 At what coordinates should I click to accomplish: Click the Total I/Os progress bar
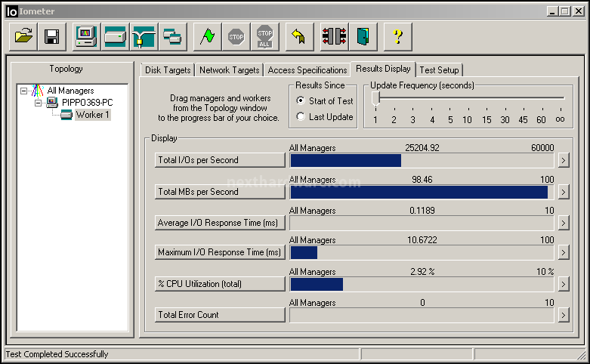422,161
